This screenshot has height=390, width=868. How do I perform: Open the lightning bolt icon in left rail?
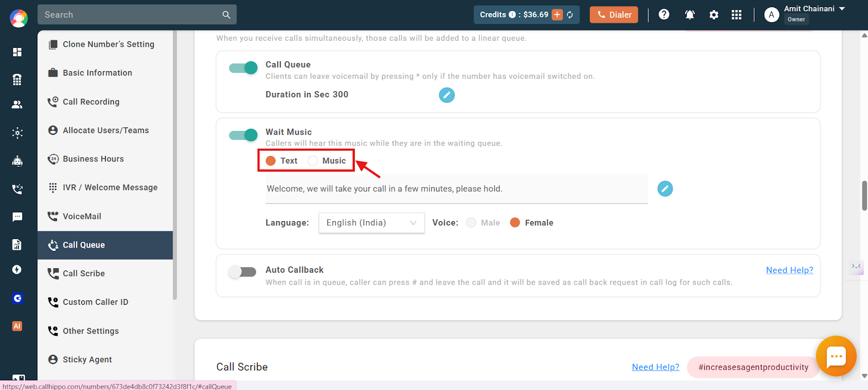tap(17, 270)
